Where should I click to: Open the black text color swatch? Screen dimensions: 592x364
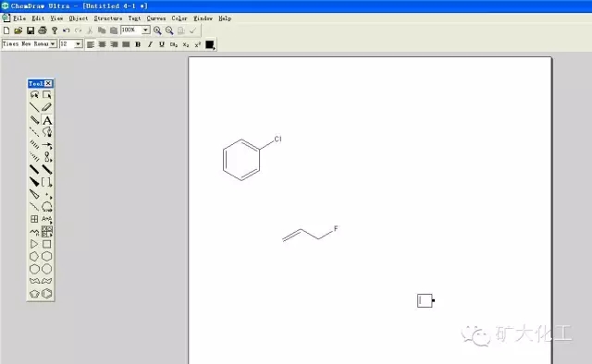210,45
